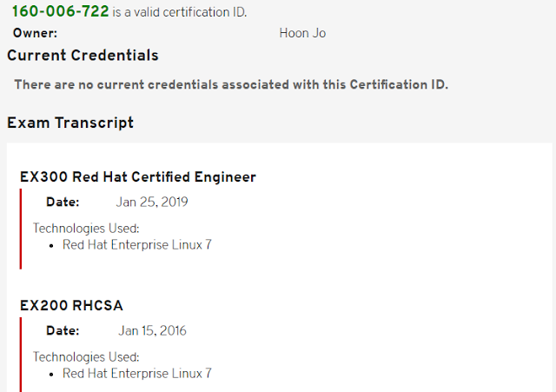556x392 pixels.
Task: Click Technologies Used under EX300
Action: point(86,228)
